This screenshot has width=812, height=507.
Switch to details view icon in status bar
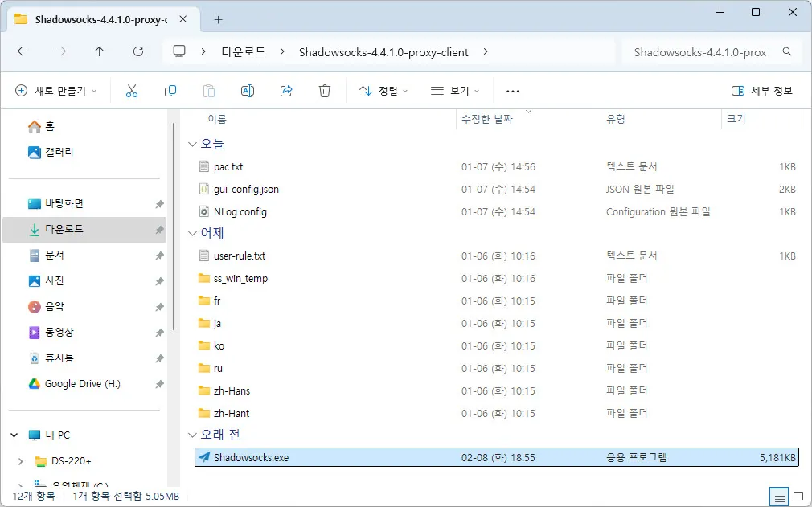779,497
